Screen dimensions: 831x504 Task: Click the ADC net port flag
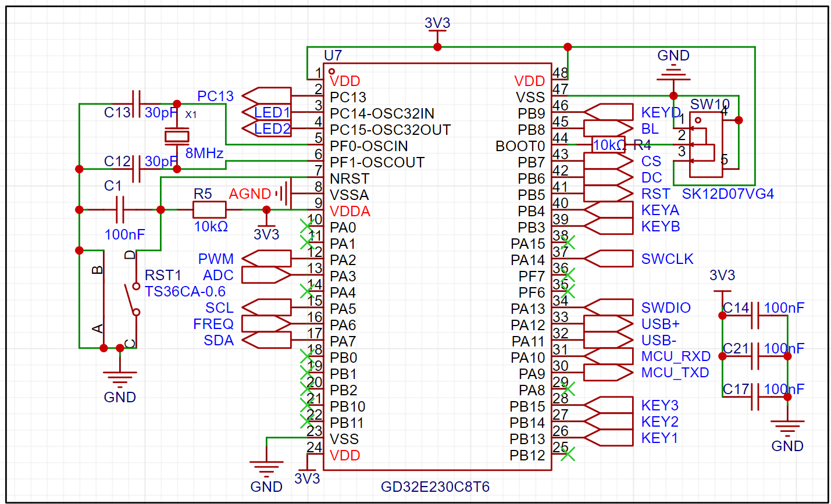[266, 274]
